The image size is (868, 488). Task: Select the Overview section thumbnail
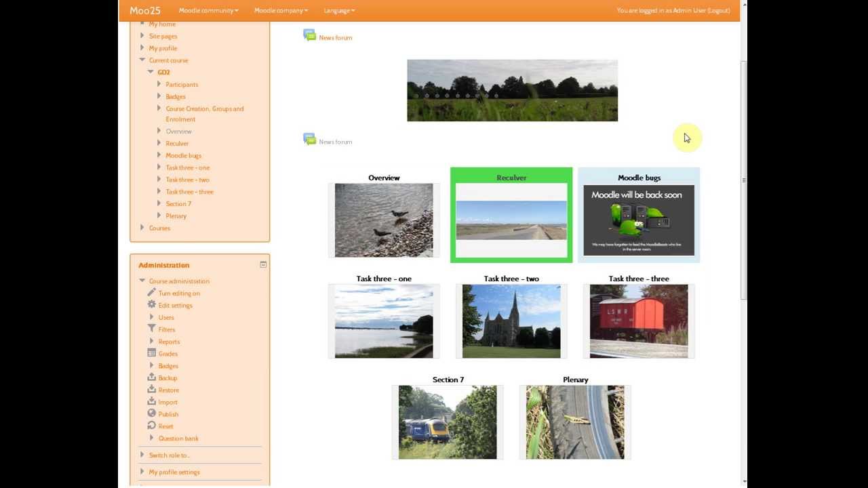tap(384, 220)
